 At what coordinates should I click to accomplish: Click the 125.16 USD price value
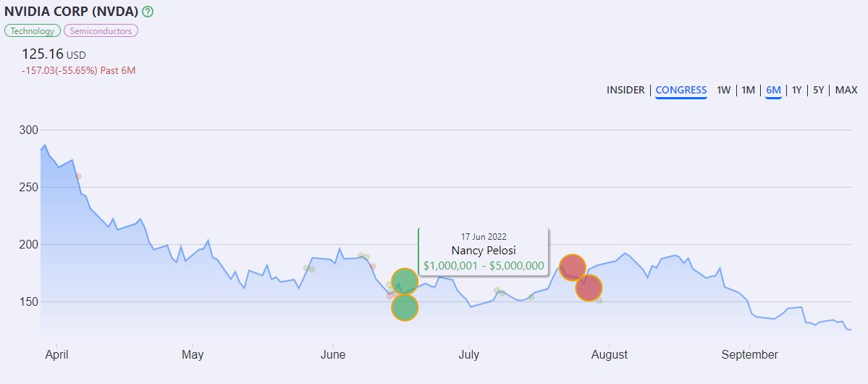(x=54, y=54)
